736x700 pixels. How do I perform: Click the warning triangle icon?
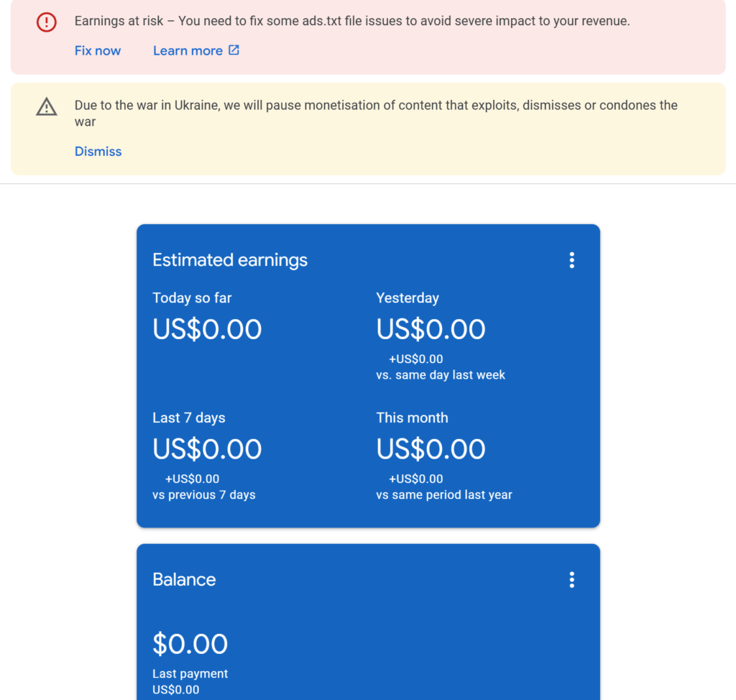click(x=47, y=106)
